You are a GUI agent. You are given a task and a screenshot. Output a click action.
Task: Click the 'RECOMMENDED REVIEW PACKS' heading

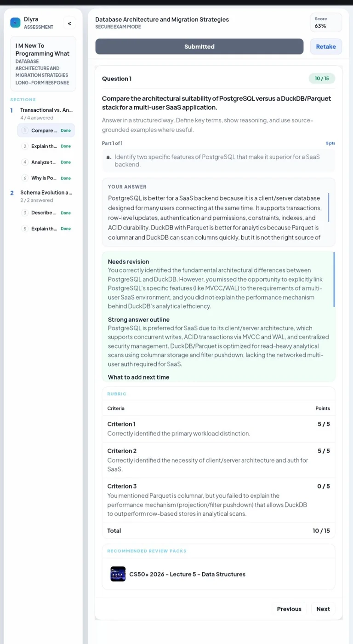point(147,551)
